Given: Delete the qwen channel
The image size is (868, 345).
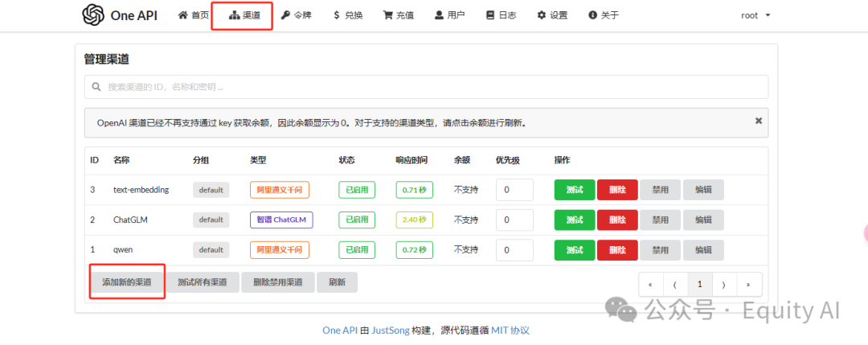Looking at the screenshot, I should click(617, 250).
